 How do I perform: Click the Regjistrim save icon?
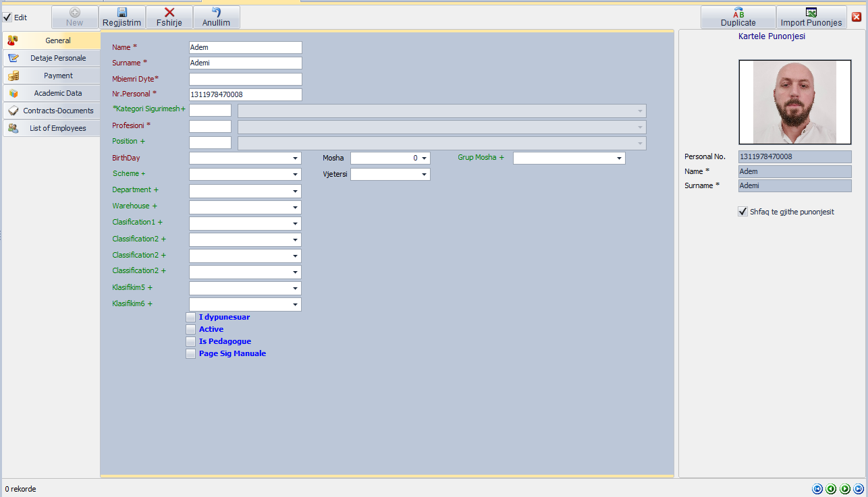coord(122,12)
